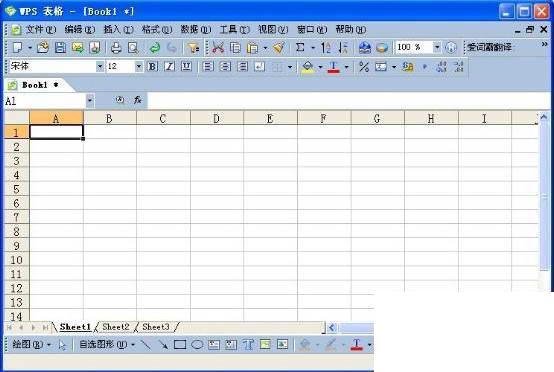This screenshot has height=372, width=554.
Task: Activate the Format Painter brush icon
Action: point(278,47)
